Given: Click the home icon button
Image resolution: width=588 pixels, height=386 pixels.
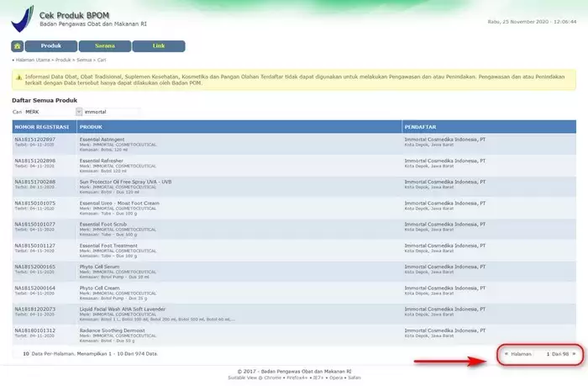Looking at the screenshot, I should click(18, 46).
